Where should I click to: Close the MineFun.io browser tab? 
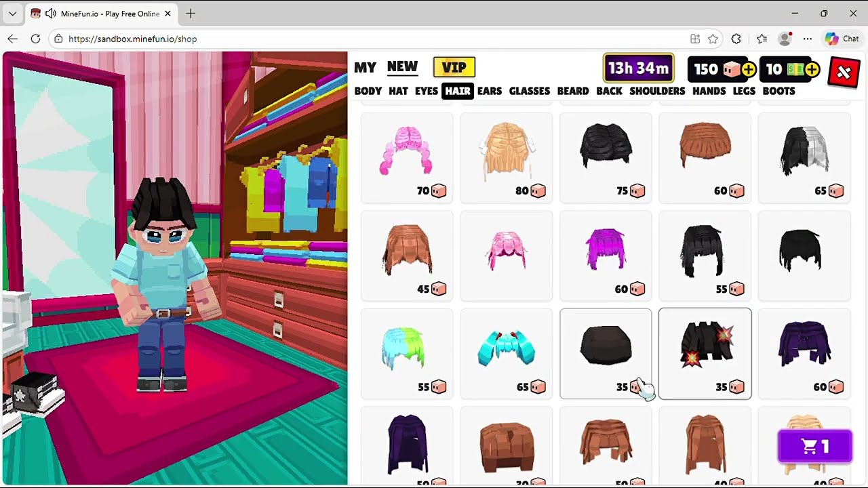pos(167,14)
